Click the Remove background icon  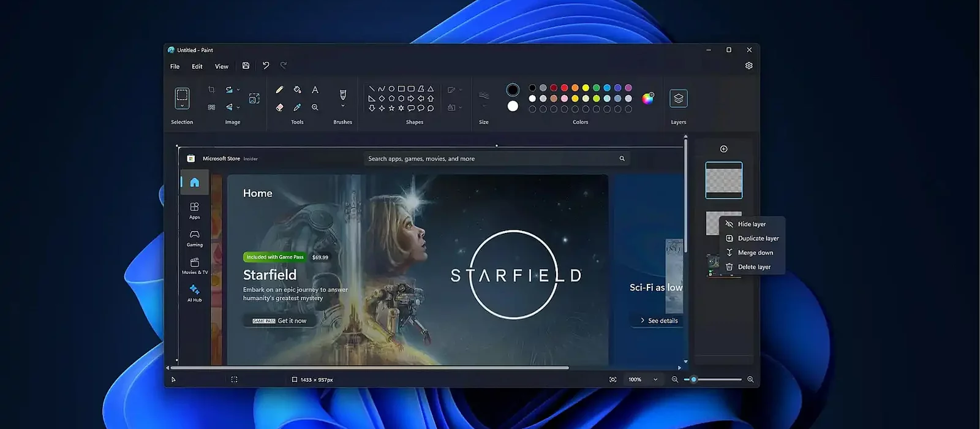pyautogui.click(x=211, y=107)
